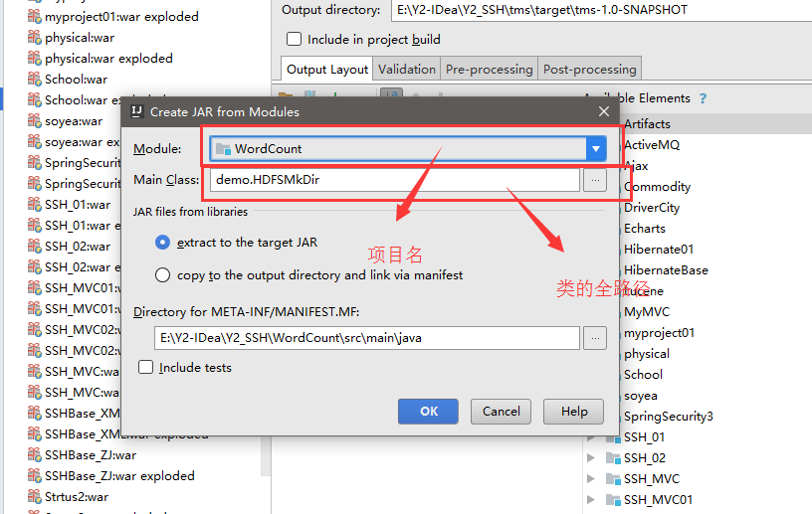Viewport: 812px width, 514px height.
Task: Click the School:war artifact icon
Action: [34, 80]
